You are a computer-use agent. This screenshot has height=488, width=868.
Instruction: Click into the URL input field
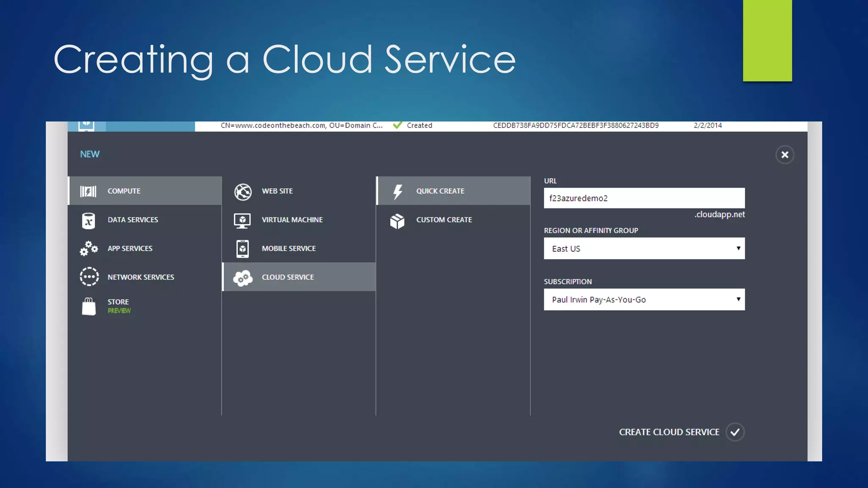tap(644, 198)
